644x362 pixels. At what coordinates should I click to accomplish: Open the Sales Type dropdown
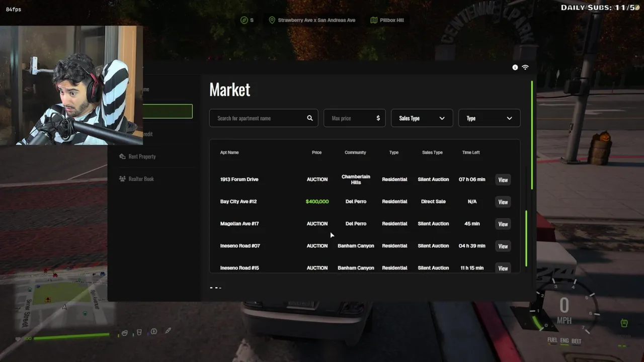point(422,118)
